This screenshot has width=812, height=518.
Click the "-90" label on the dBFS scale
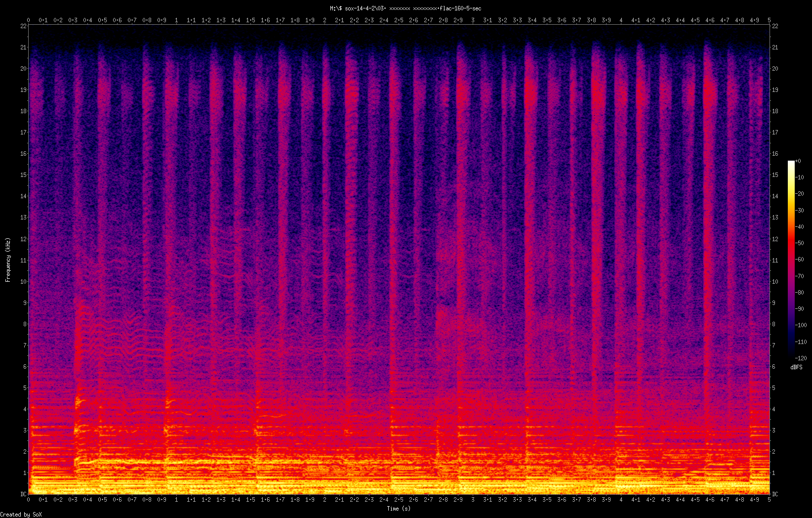(800, 309)
